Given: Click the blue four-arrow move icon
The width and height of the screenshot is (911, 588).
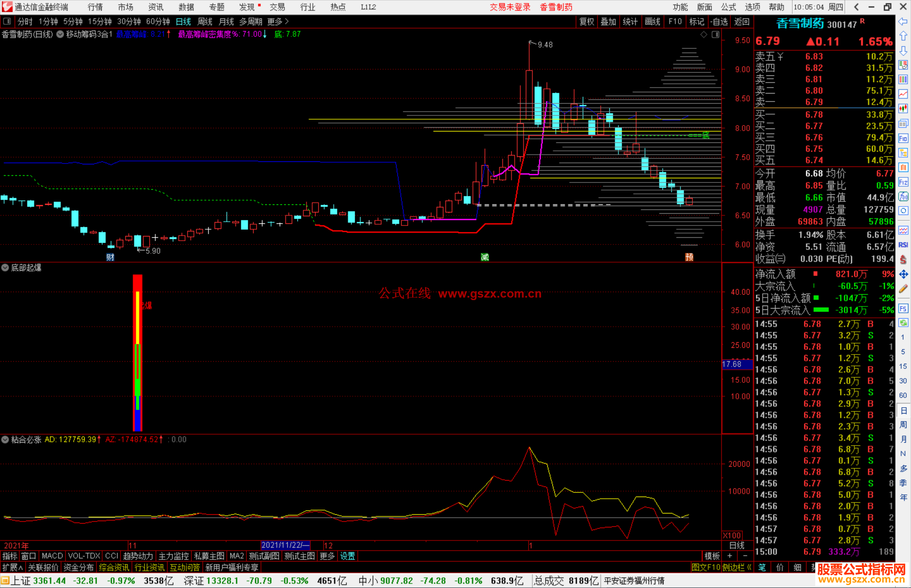Looking at the screenshot, I should coord(903,274).
